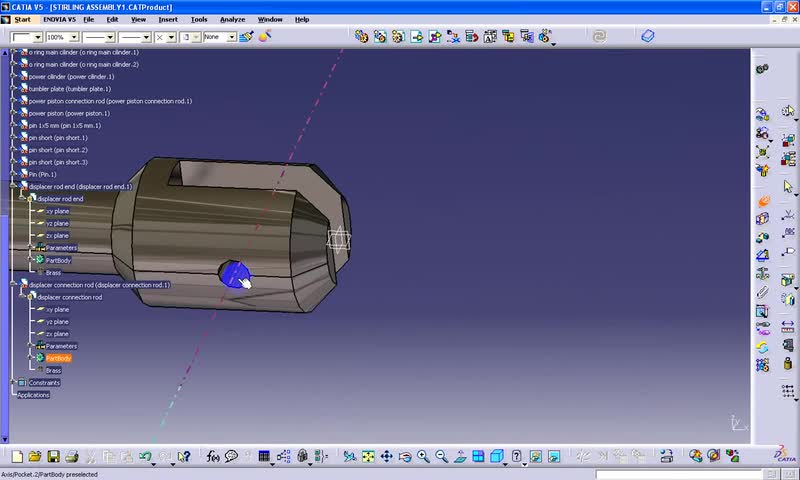Click the Fix Together paperclip icon
800x480 pixels.
762,292
